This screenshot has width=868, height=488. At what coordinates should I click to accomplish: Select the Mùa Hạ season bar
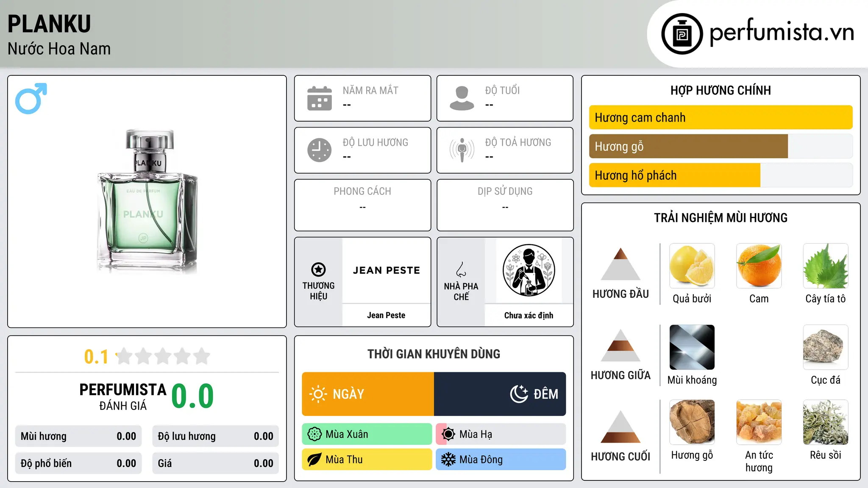click(x=501, y=434)
